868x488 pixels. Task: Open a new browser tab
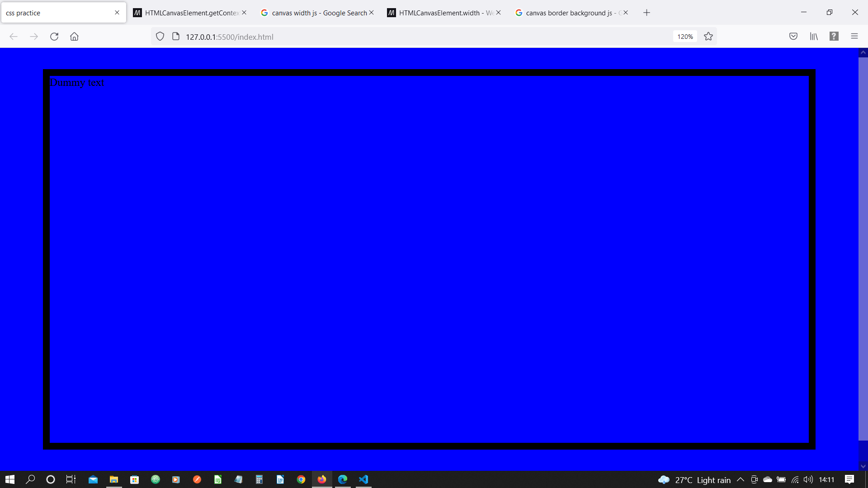646,13
